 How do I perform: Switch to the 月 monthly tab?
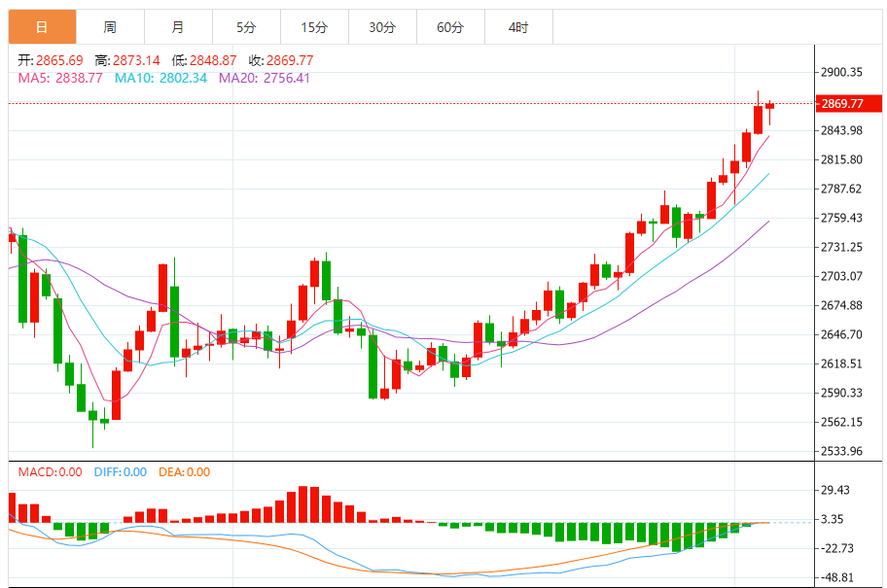178,26
